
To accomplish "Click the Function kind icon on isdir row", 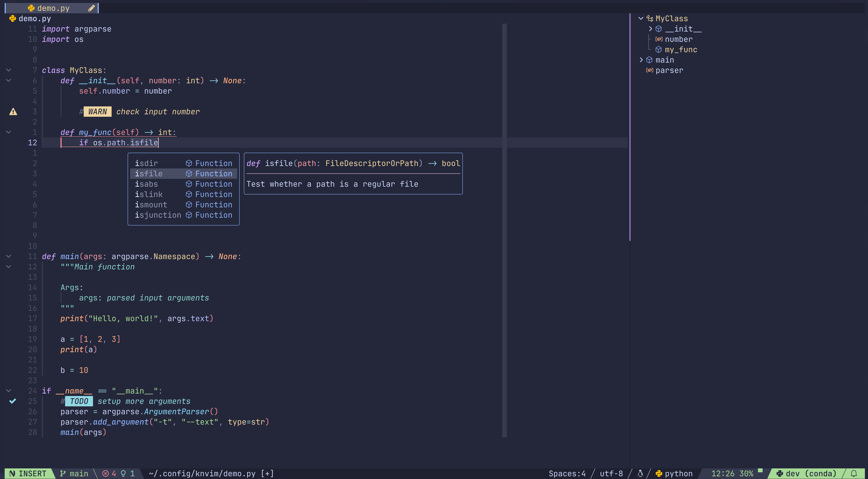I will (189, 163).
